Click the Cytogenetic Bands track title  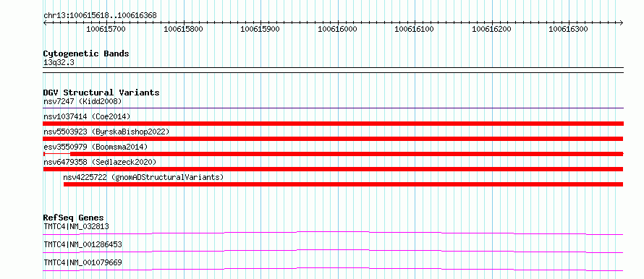[86, 53]
